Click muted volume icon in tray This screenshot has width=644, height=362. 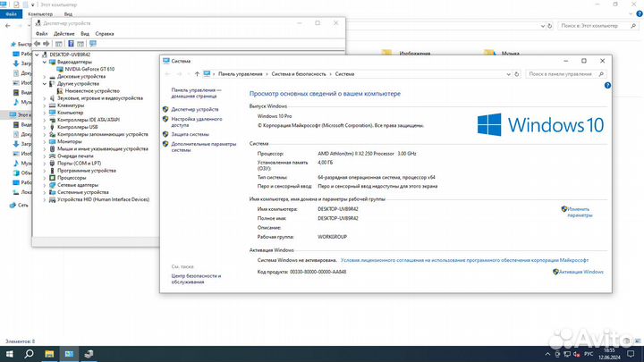click(x=576, y=354)
